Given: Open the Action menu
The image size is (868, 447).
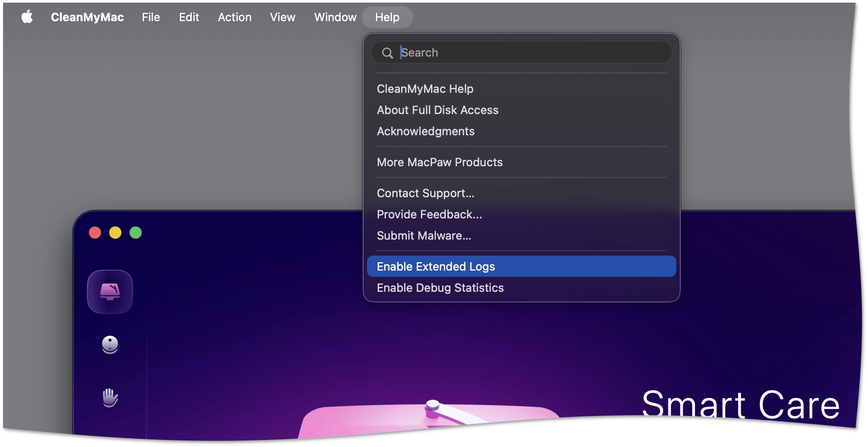Looking at the screenshot, I should (235, 17).
